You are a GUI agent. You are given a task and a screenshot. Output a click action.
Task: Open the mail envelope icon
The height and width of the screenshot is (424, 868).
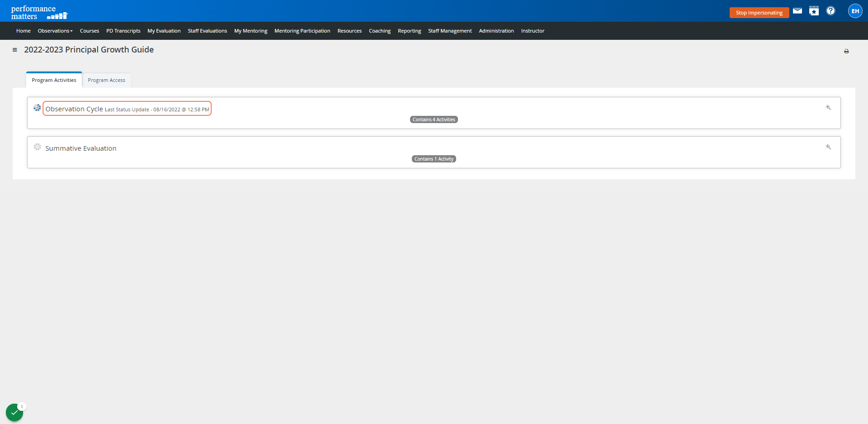click(797, 11)
